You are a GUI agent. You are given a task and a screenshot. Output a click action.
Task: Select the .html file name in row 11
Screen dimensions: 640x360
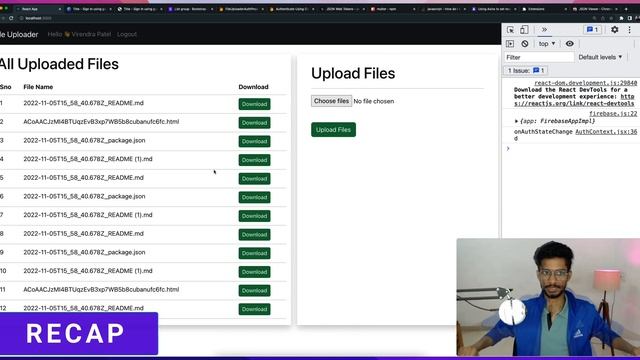[101, 289]
